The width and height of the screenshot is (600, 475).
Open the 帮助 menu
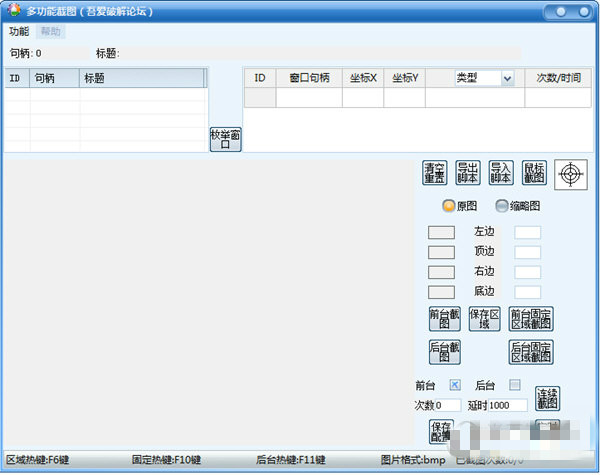tap(51, 31)
